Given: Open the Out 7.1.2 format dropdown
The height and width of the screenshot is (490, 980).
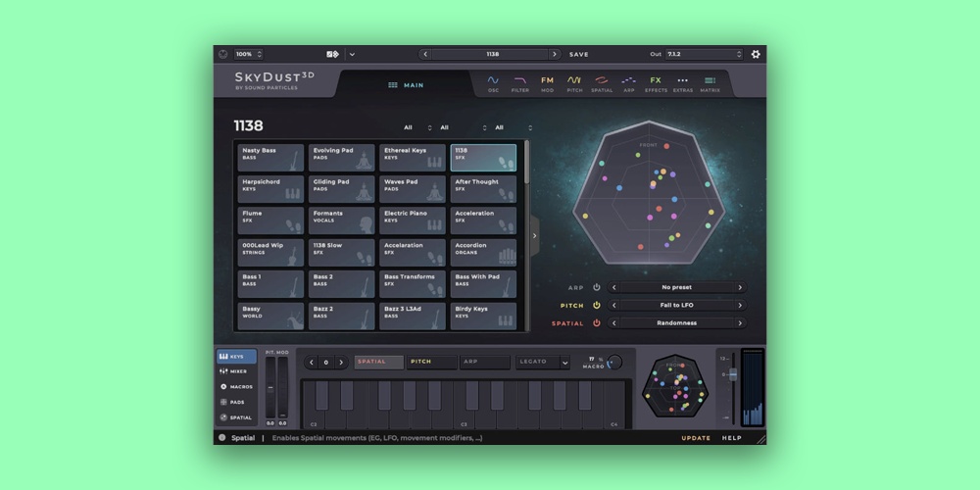Looking at the screenshot, I should coord(704,54).
